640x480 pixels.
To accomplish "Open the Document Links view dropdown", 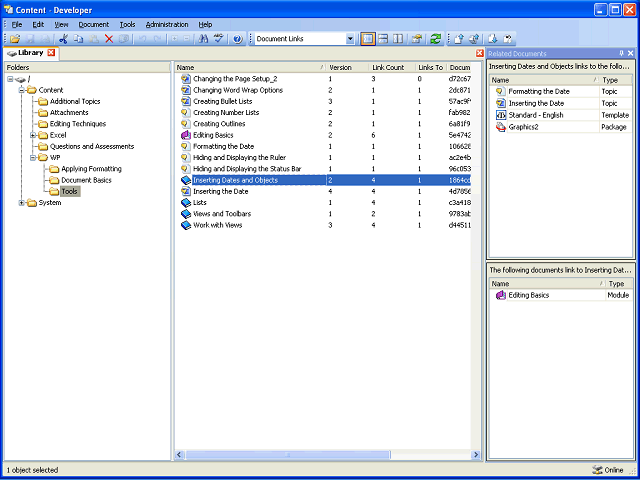I will (350, 39).
